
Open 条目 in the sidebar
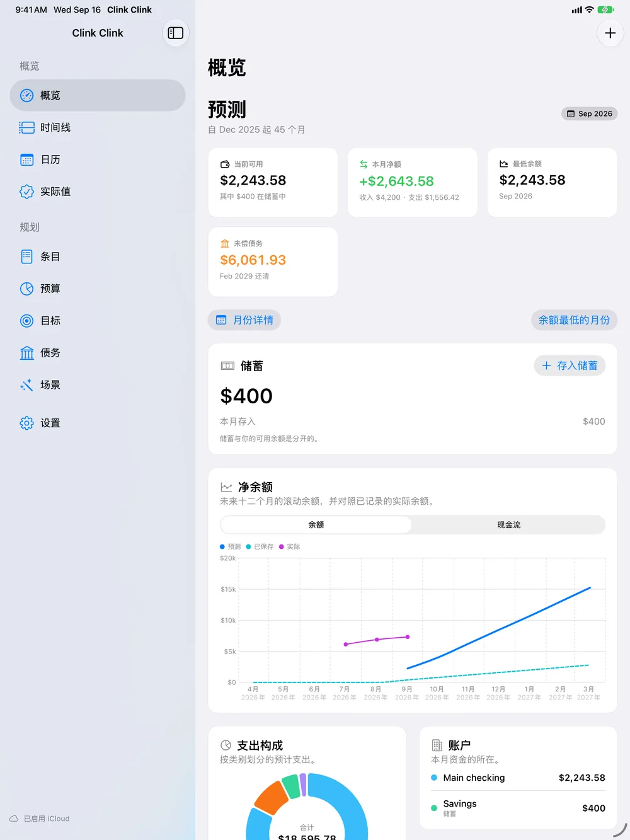(x=98, y=256)
